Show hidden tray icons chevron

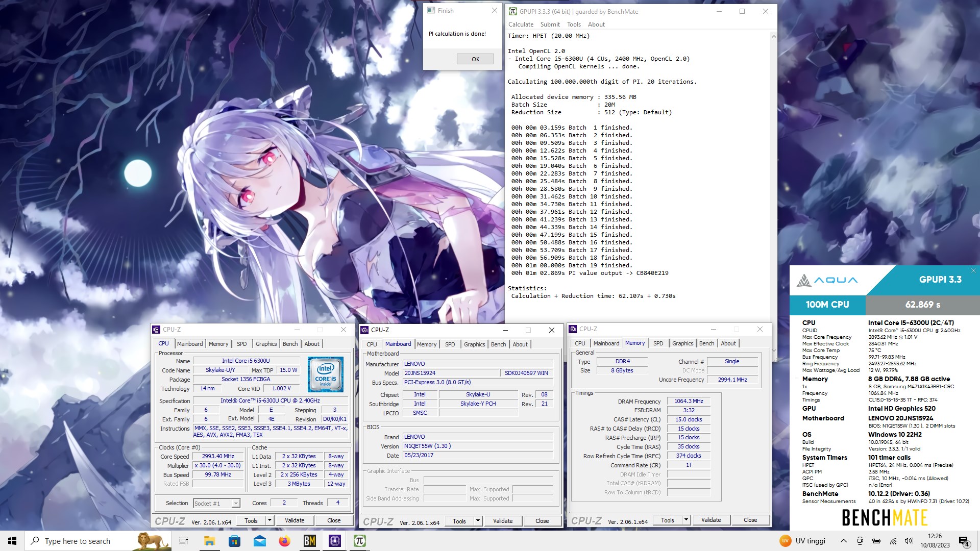pyautogui.click(x=844, y=541)
